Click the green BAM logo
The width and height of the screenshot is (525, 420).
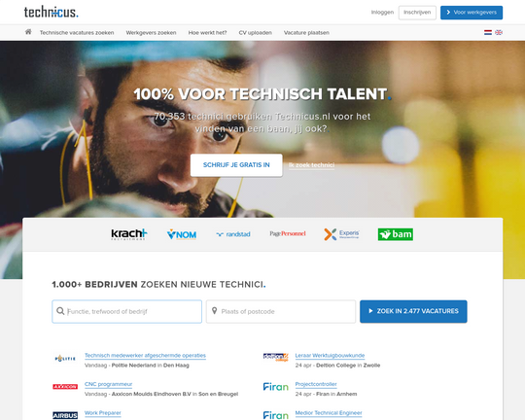click(396, 234)
